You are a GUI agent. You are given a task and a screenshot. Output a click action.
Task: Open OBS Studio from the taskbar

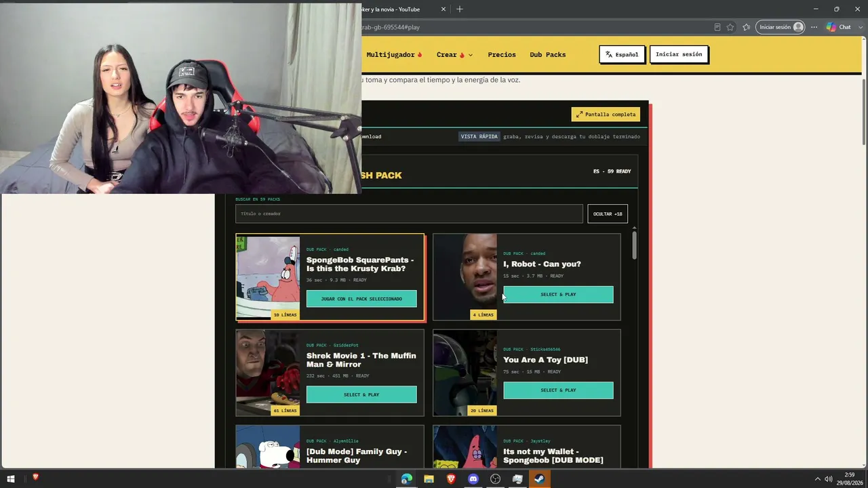click(495, 479)
